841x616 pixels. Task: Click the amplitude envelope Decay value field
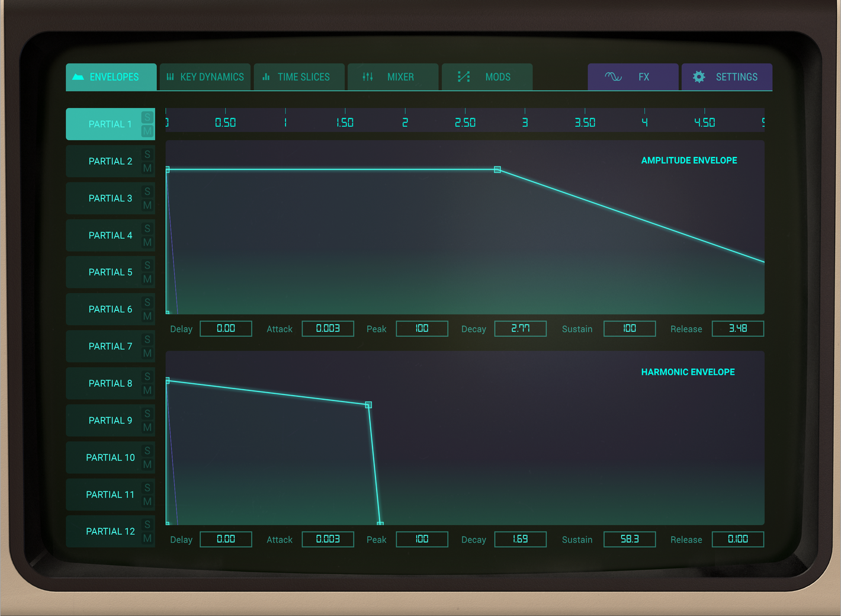click(520, 328)
